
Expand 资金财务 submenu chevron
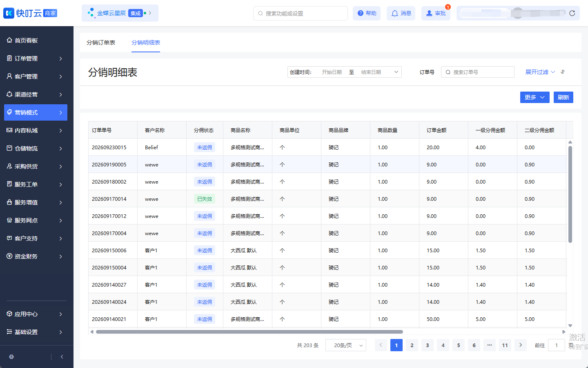(61, 256)
